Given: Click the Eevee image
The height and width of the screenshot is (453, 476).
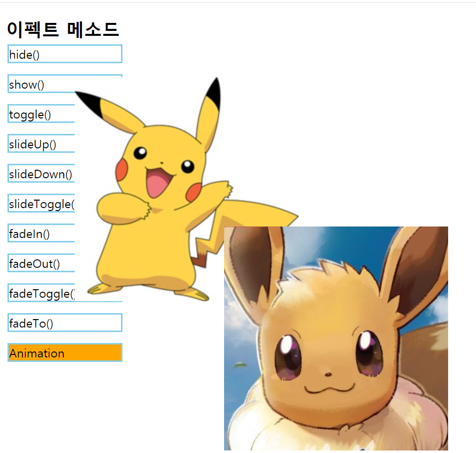Looking at the screenshot, I should point(336,339).
